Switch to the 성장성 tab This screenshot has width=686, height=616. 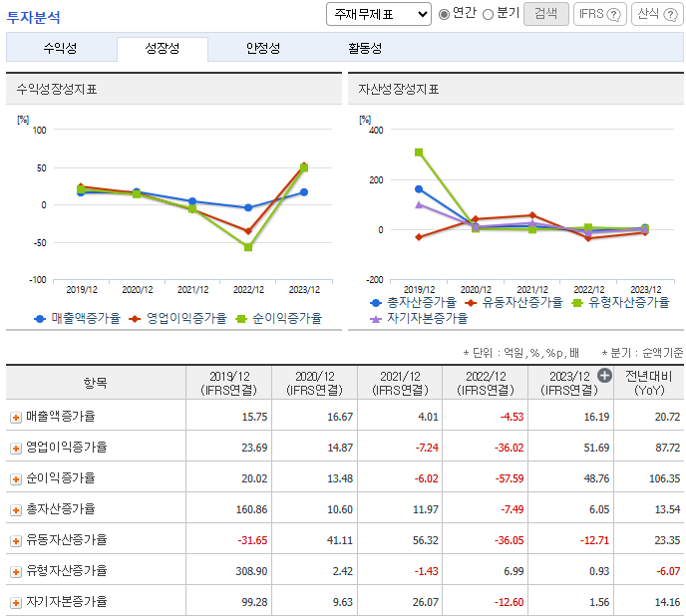click(x=163, y=48)
